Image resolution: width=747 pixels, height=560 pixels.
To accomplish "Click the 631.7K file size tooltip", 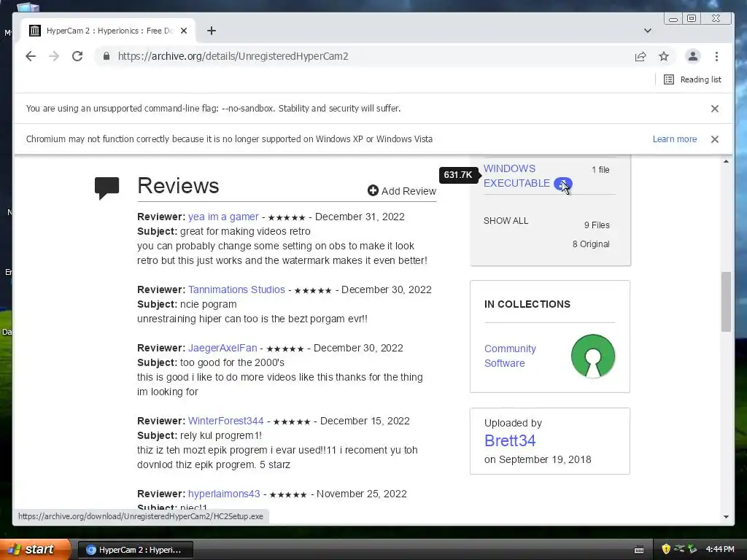I will point(458,175).
